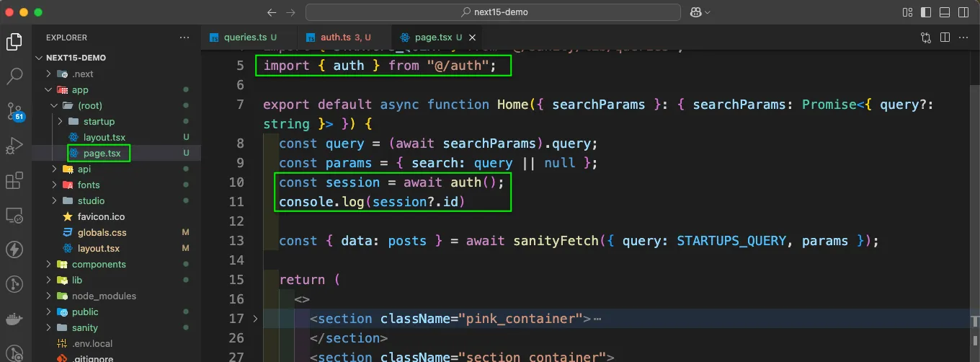Expand the studio folder
Screen dimensions: 980x362
click(55, 200)
